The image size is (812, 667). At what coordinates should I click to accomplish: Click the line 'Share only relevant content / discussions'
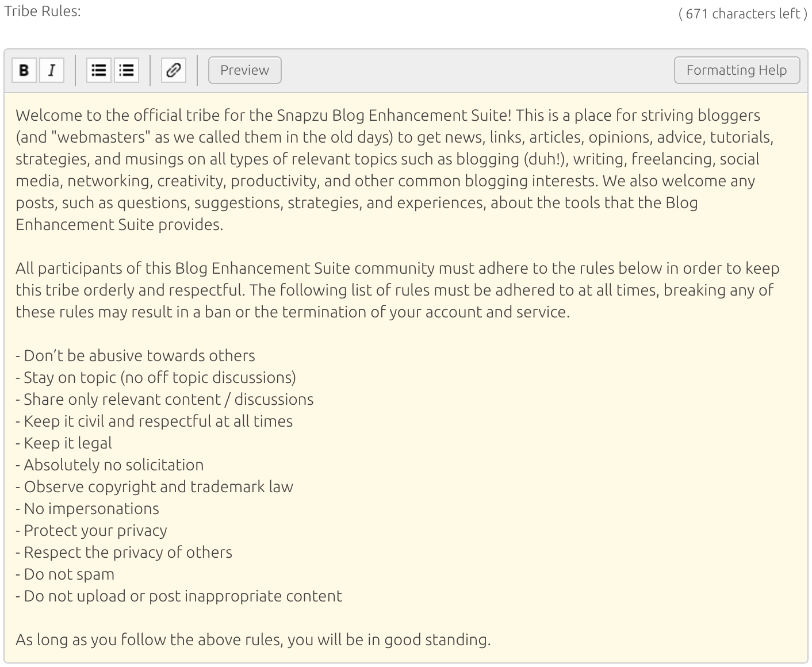click(164, 399)
